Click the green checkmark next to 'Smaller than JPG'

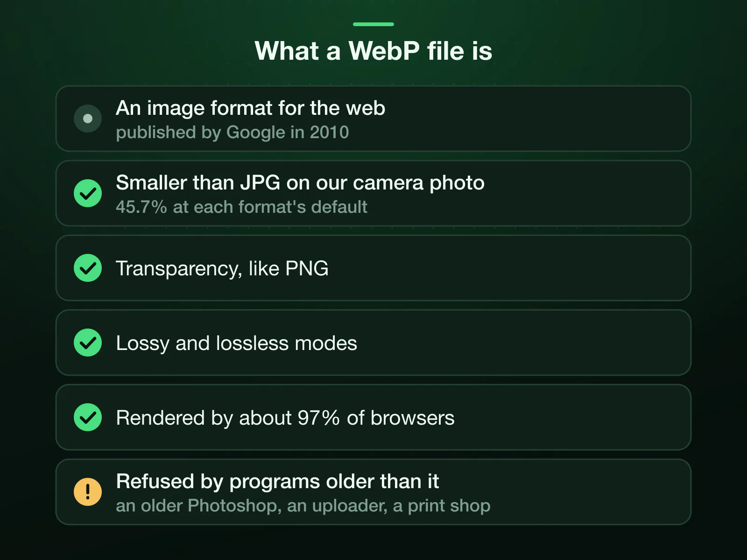88,193
